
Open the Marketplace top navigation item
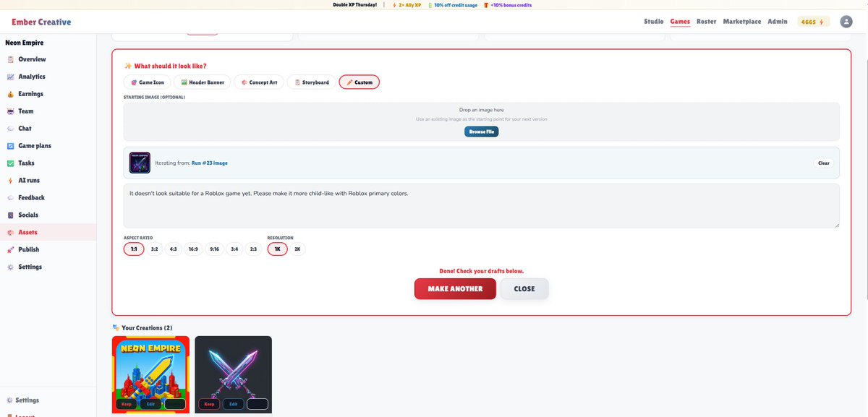pos(742,22)
